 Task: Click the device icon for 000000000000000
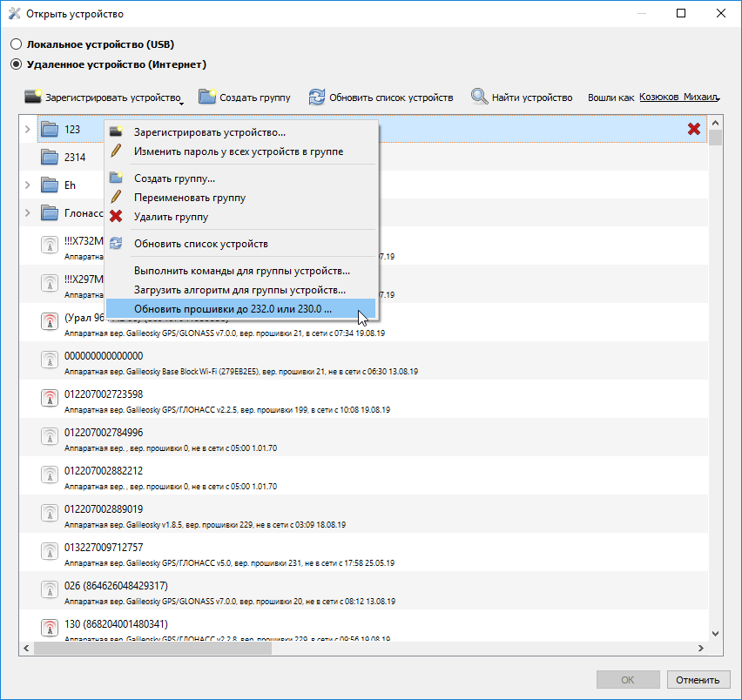tap(51, 361)
